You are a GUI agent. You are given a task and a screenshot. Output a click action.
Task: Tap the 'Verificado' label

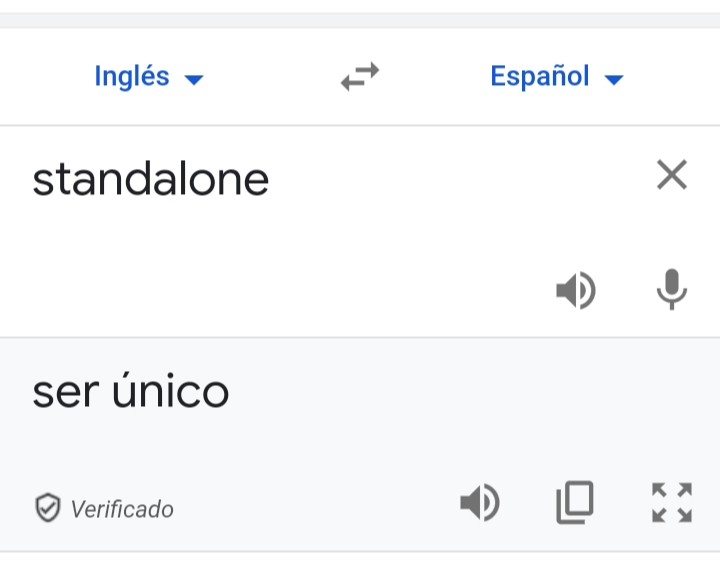coord(122,510)
